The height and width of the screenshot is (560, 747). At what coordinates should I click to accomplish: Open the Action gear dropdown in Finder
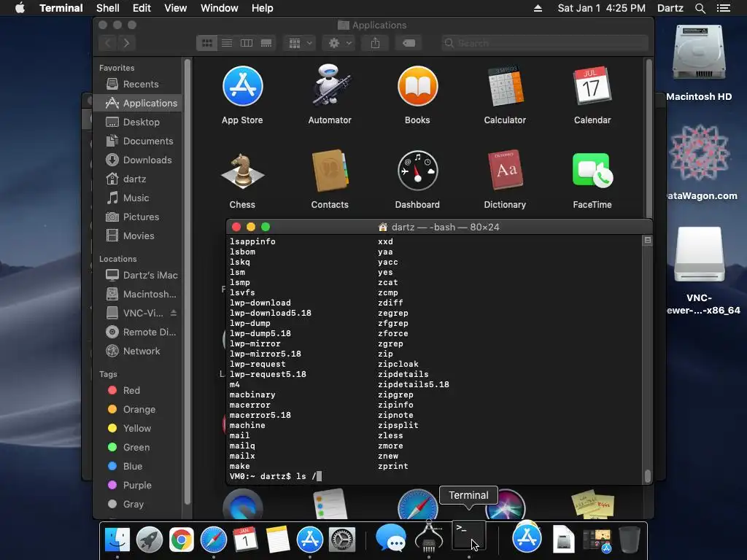pyautogui.click(x=340, y=43)
